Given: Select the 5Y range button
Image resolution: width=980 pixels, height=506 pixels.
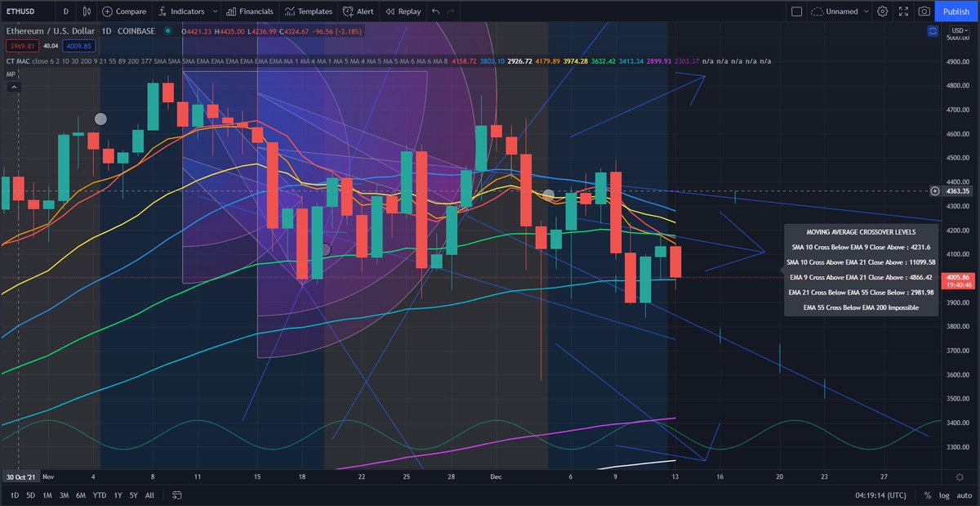Looking at the screenshot, I should (x=133, y=495).
